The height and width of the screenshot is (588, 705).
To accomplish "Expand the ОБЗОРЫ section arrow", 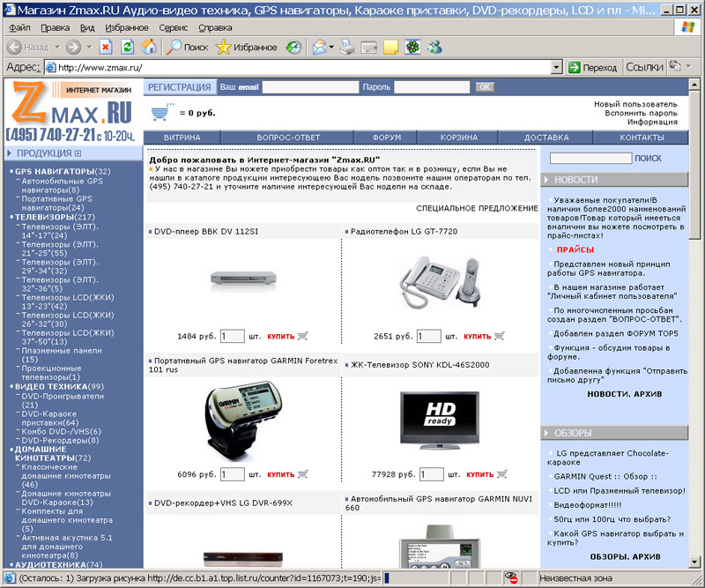I will pos(546,433).
